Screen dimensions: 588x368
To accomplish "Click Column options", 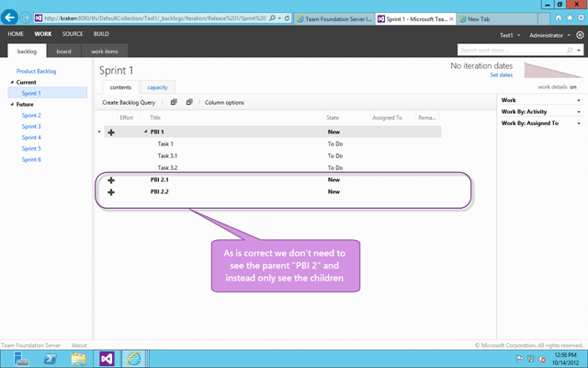I will (x=224, y=102).
